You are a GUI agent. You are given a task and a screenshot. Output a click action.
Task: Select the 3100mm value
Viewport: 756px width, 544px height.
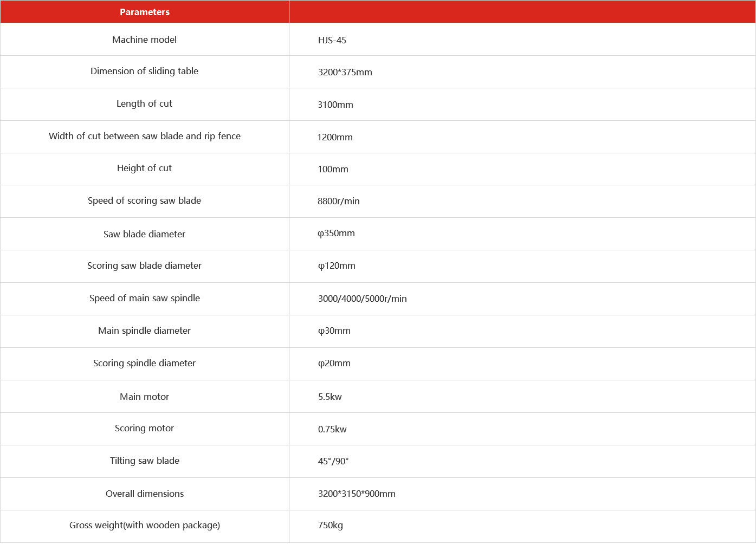[335, 105]
